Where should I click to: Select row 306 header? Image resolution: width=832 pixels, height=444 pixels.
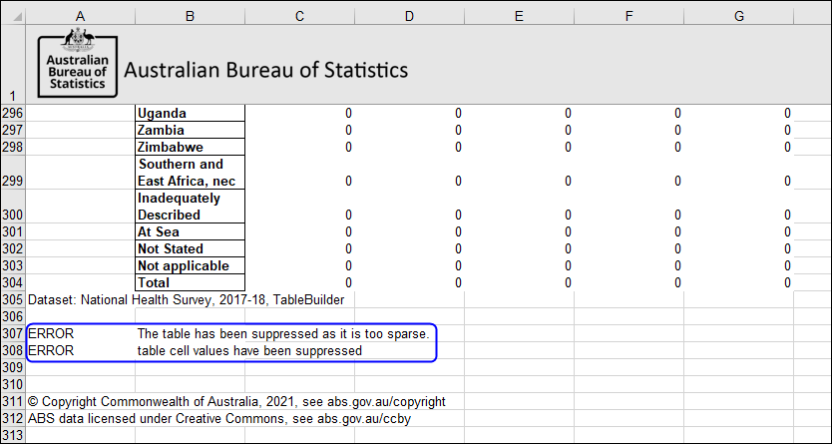13,317
